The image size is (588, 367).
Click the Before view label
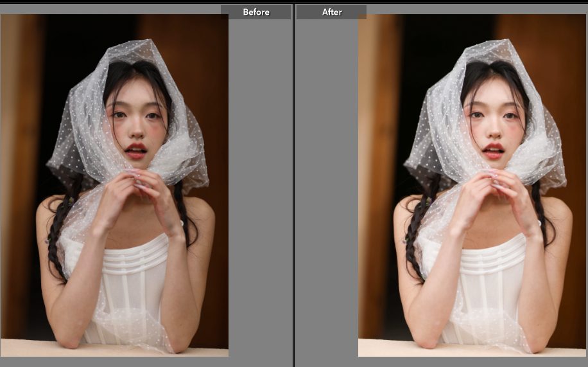click(255, 12)
